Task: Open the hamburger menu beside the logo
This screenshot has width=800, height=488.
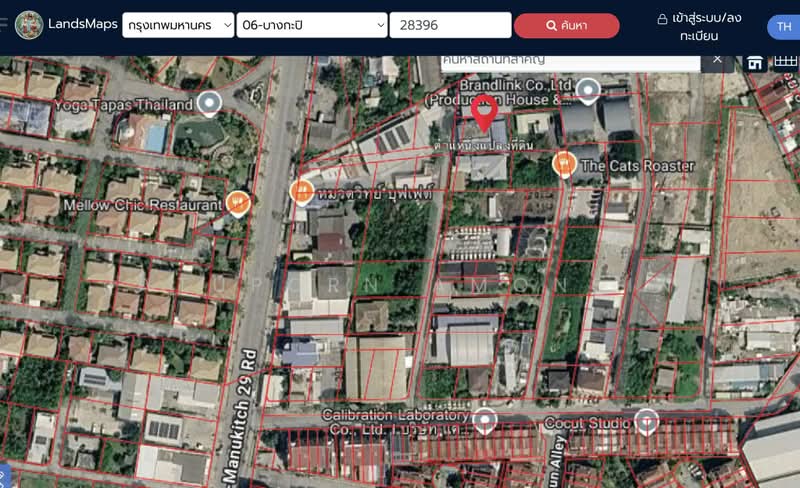Action: [x=3, y=24]
